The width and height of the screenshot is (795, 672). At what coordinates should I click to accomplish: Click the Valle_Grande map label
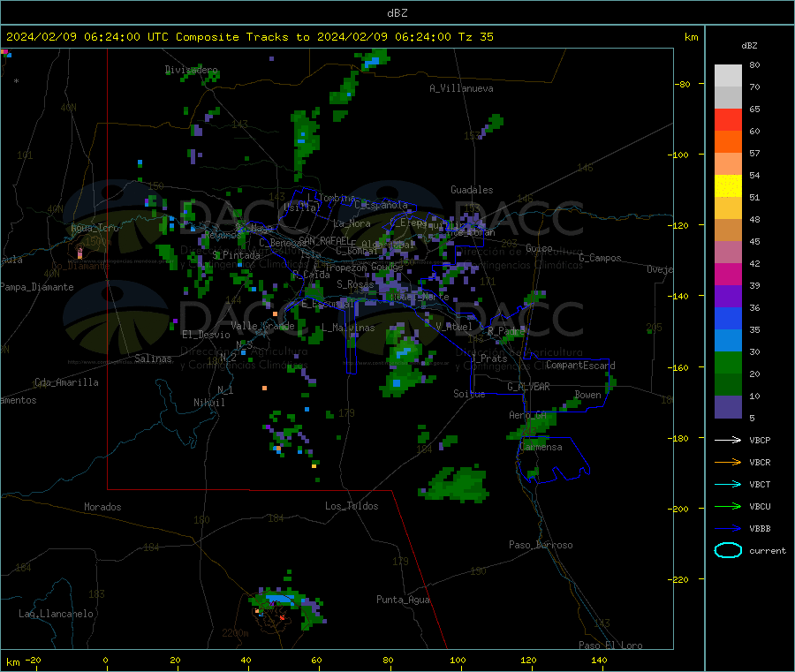tap(262, 326)
